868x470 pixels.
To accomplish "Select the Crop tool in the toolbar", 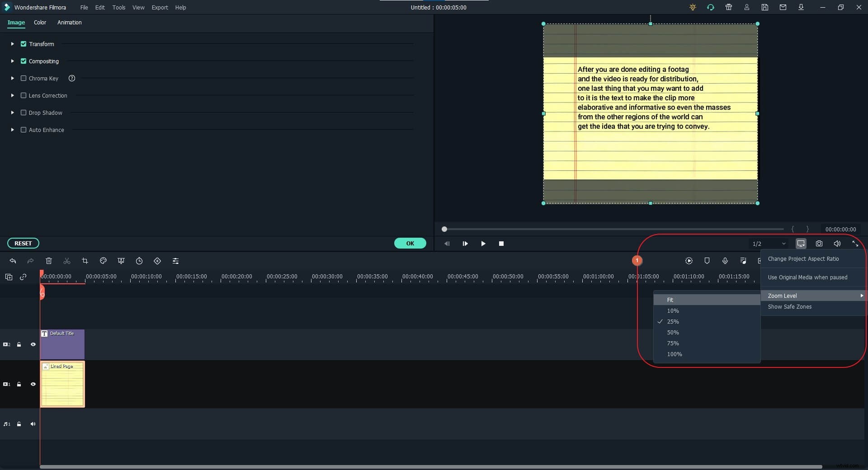I will click(85, 261).
